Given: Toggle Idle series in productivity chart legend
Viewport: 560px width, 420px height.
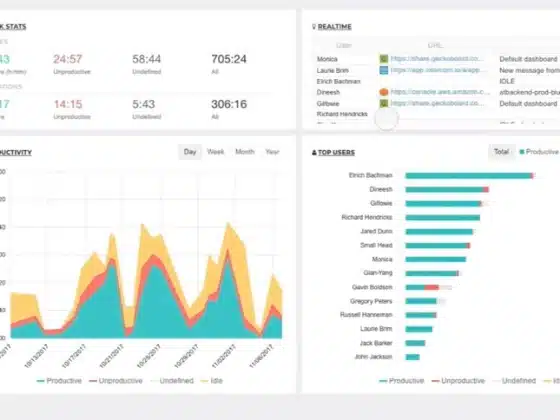Looking at the screenshot, I should (x=211, y=381).
